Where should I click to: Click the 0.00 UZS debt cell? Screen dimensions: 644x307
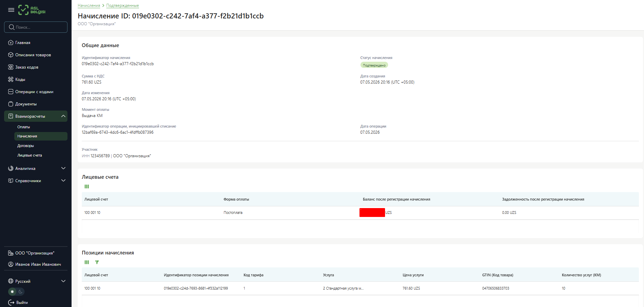pos(509,213)
